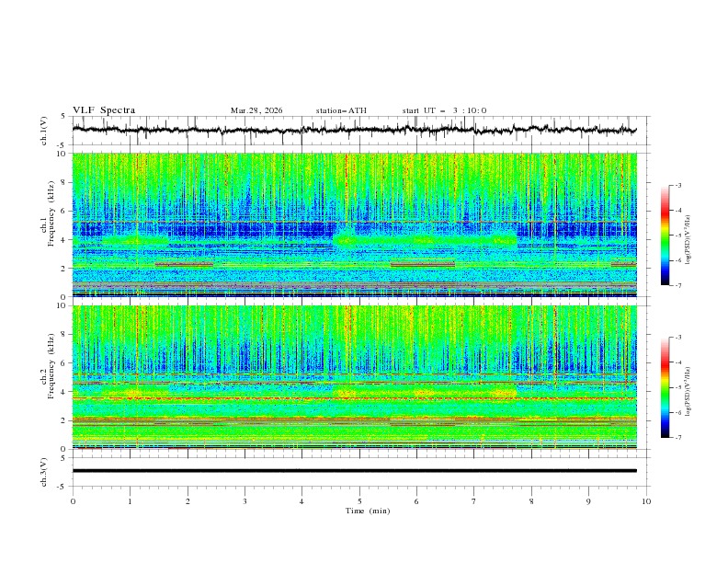Click the ch.2 "Frequency (kHz)" axis label
728x563 pixels.
(x=51, y=366)
